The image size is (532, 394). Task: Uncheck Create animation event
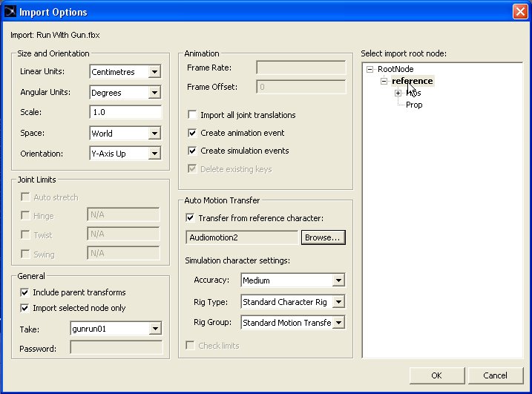pos(192,133)
